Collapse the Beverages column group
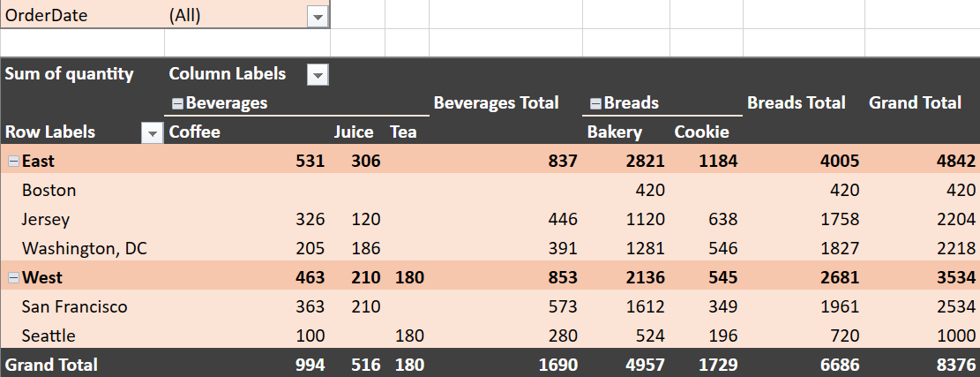 [176, 103]
